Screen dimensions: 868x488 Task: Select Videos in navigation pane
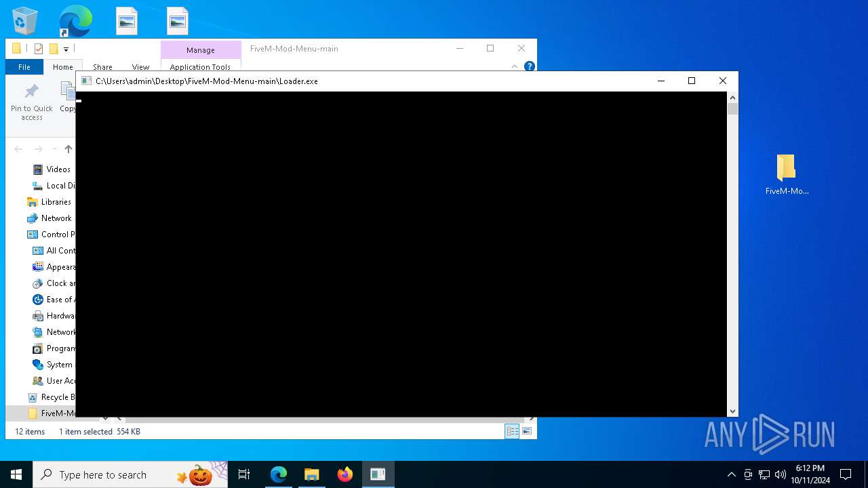tap(53, 169)
